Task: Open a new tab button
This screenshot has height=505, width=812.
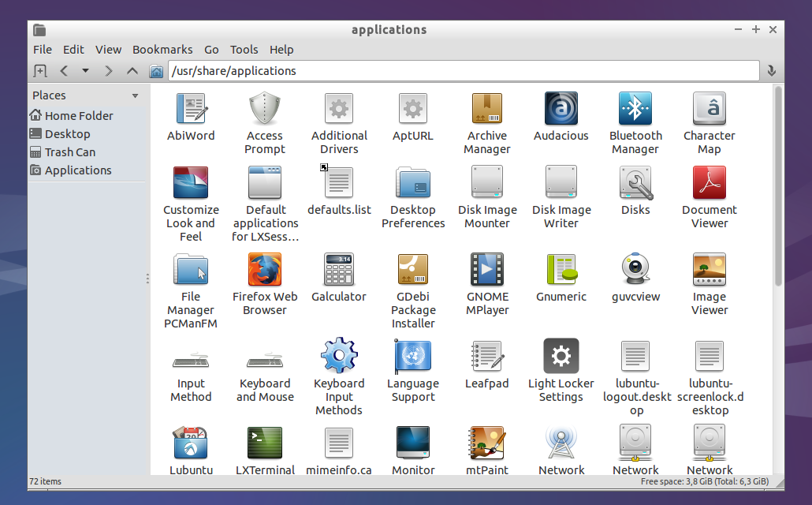Action: tap(40, 70)
